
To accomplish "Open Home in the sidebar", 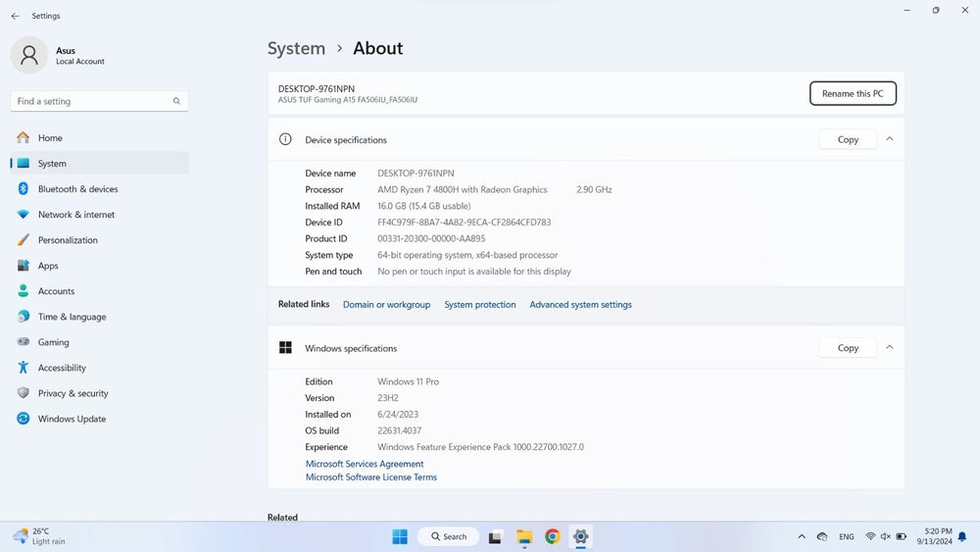I will tap(99, 137).
